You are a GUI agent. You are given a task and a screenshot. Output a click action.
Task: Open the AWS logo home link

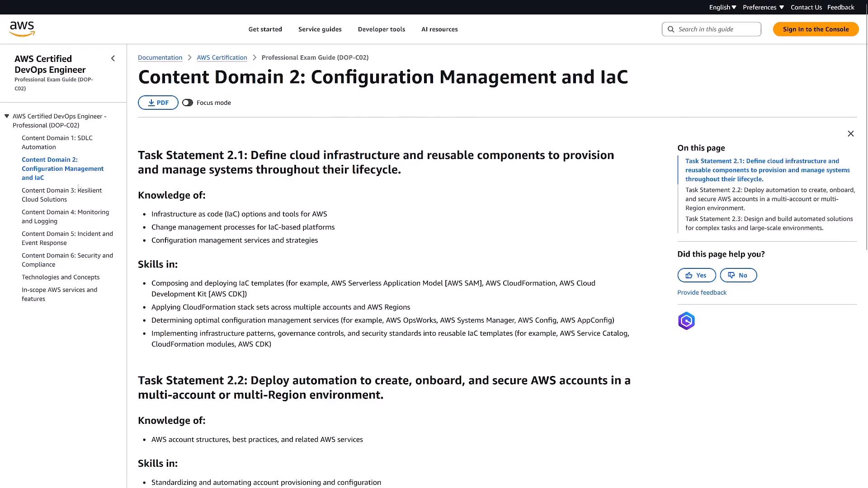pyautogui.click(x=22, y=29)
